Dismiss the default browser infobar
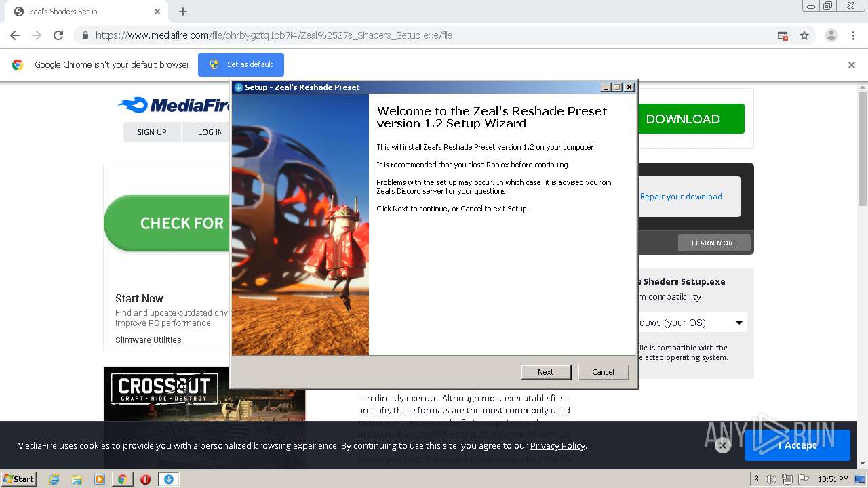 point(852,65)
